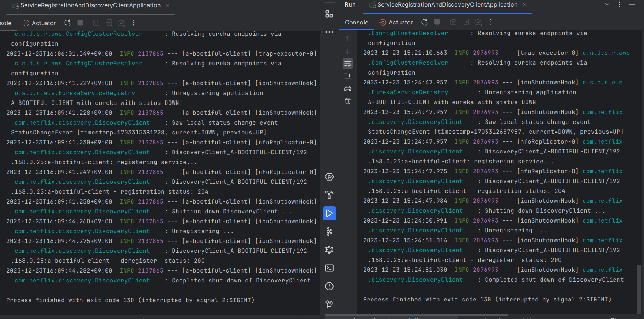This screenshot has width=644, height=319.
Task: Toggle scroll to end in the console gutter
Action: coord(348,76)
